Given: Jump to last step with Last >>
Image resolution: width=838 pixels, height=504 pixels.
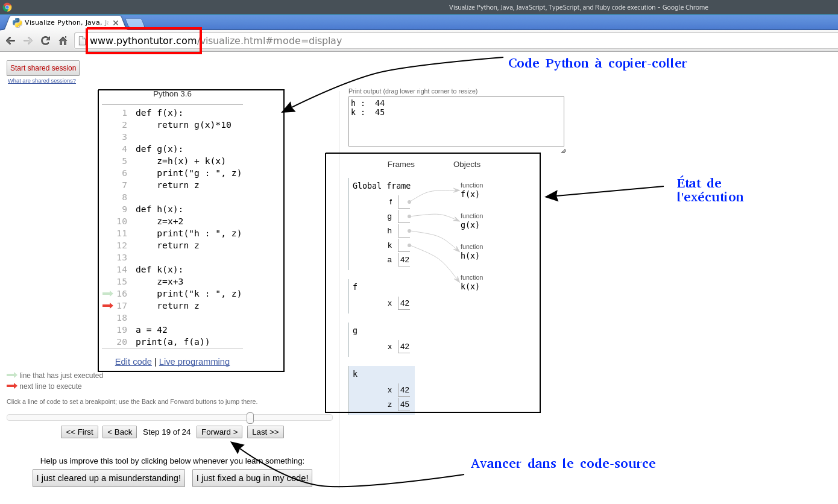Looking at the screenshot, I should point(265,432).
